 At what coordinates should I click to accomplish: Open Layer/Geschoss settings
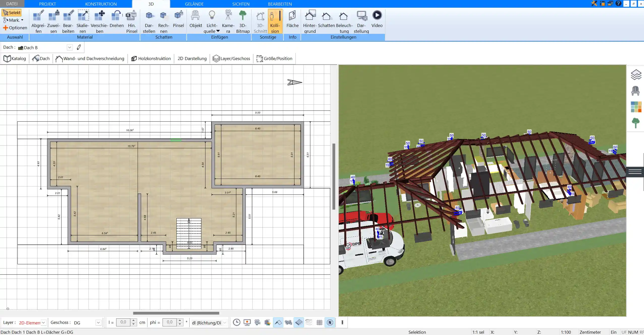(x=231, y=59)
